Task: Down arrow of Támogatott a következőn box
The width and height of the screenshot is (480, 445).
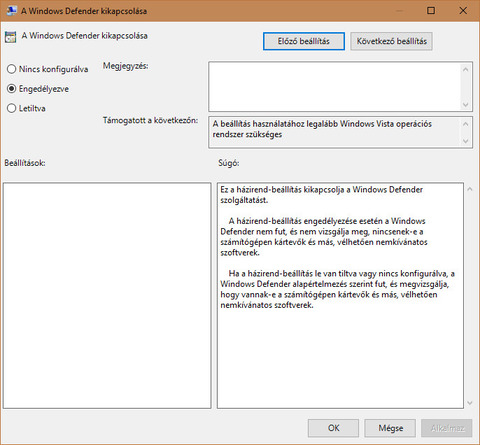Action: tap(466, 141)
